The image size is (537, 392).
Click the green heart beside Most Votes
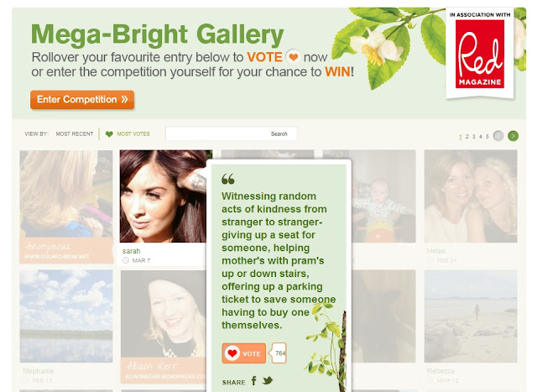[109, 134]
